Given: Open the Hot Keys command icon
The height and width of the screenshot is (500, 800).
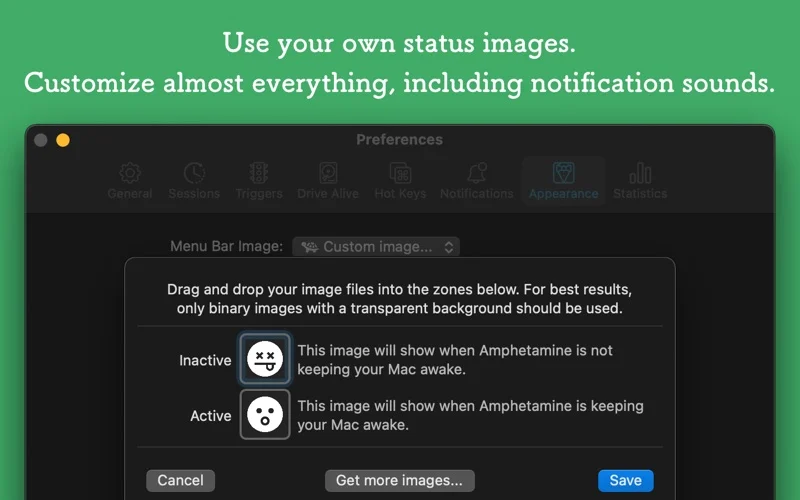Looking at the screenshot, I should 401,173.
